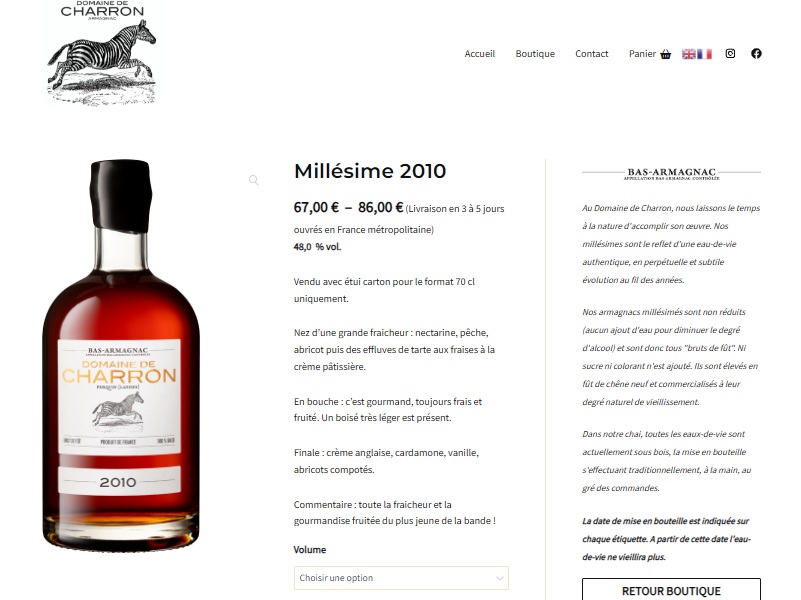801x600 pixels.
Task: Click the Volume field label
Action: [x=310, y=549]
